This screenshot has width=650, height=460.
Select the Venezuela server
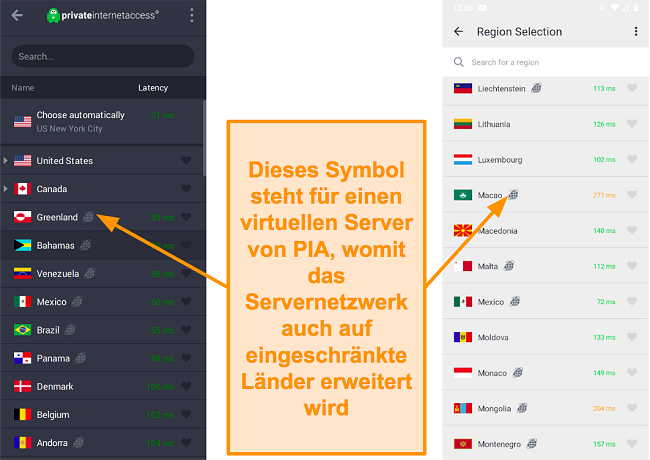(103, 274)
